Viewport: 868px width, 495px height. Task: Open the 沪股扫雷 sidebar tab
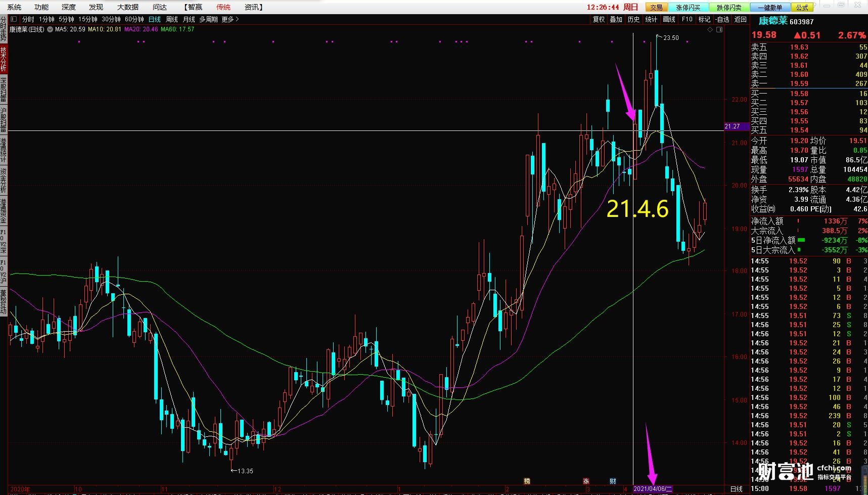pos(4,120)
